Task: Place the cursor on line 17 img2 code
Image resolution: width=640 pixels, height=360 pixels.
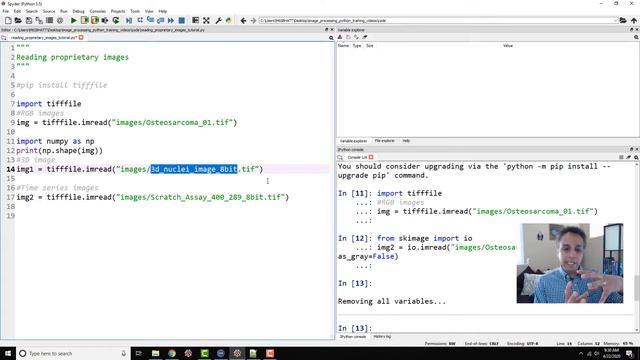Action: point(152,197)
